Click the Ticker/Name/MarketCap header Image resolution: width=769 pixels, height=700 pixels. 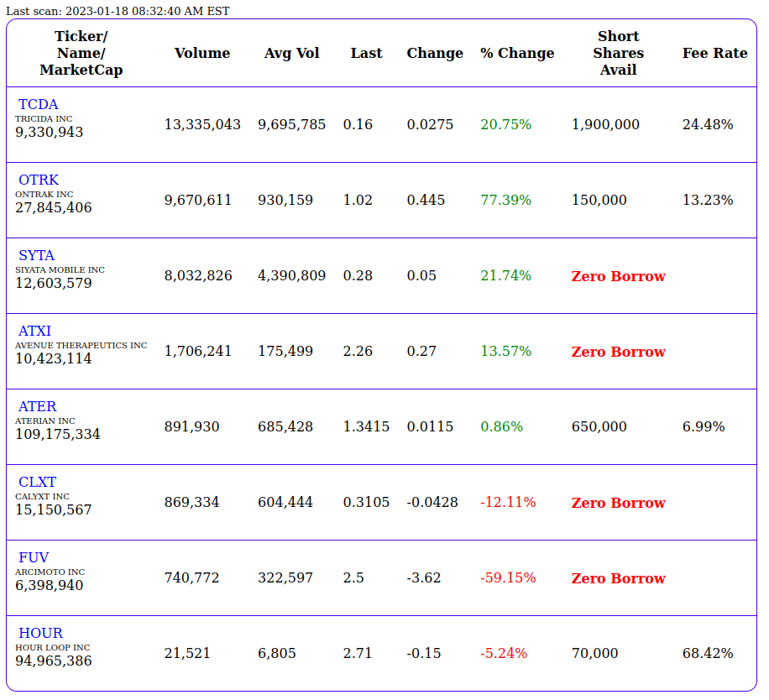[81, 53]
